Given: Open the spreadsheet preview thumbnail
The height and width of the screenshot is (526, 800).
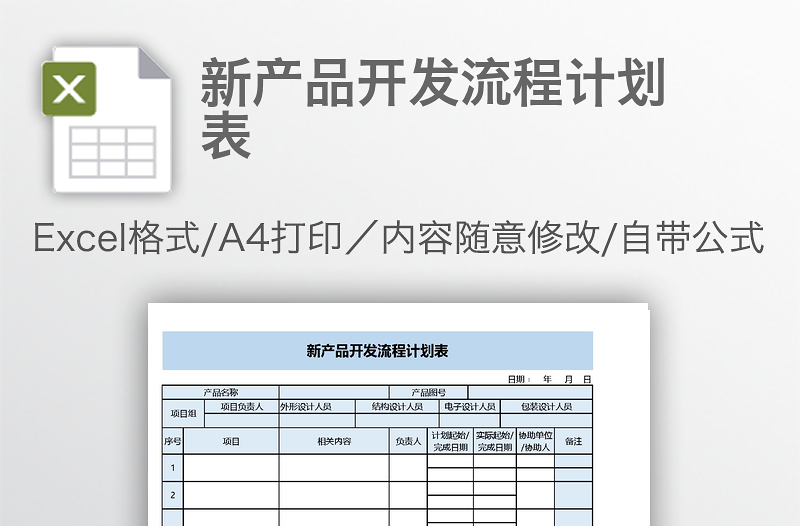Looking at the screenshot, I should click(x=398, y=414).
